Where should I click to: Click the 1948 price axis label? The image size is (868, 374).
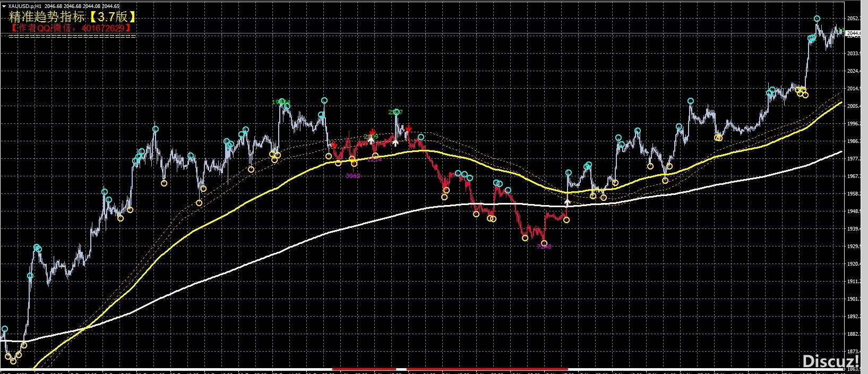tap(853, 211)
